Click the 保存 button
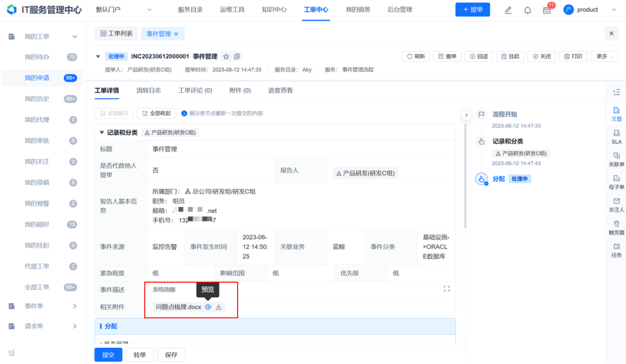This screenshot has height=364, width=626. (x=171, y=355)
